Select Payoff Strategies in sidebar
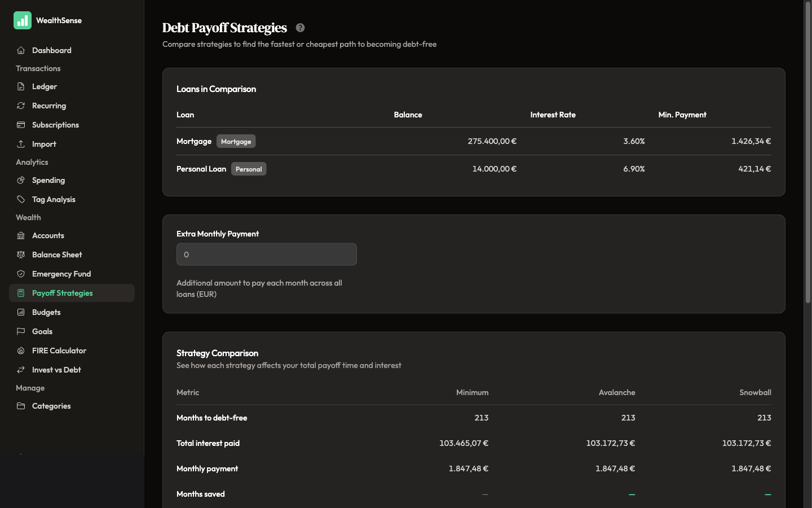This screenshot has height=508, width=812. [x=72, y=293]
